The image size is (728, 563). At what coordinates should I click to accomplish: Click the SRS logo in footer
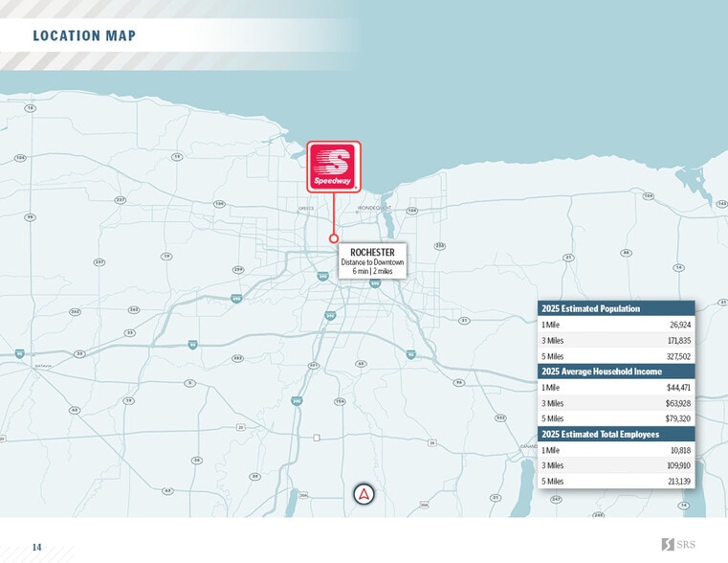coord(678,545)
